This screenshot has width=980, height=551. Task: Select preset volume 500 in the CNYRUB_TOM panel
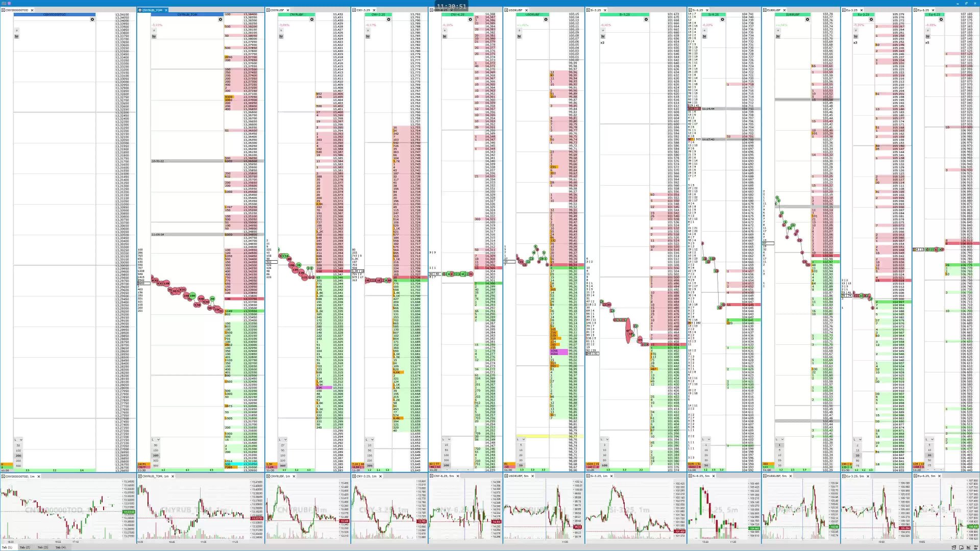[x=156, y=466]
